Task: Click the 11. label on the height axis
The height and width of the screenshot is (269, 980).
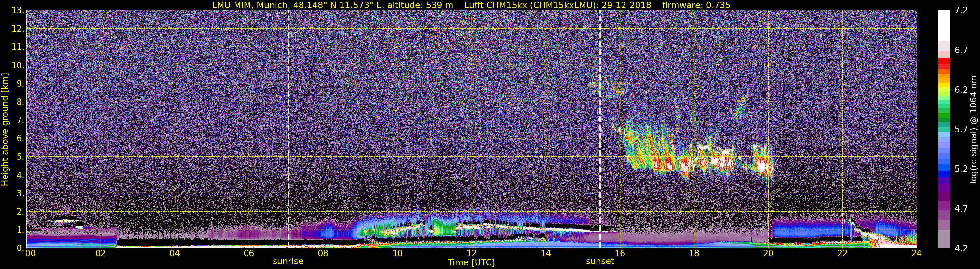Action: pos(18,47)
